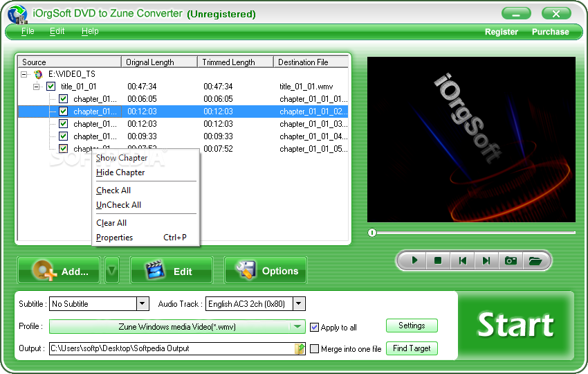The height and width of the screenshot is (374, 588).
Task: Uncheck the title_01_01 checkbox
Action: (x=51, y=87)
